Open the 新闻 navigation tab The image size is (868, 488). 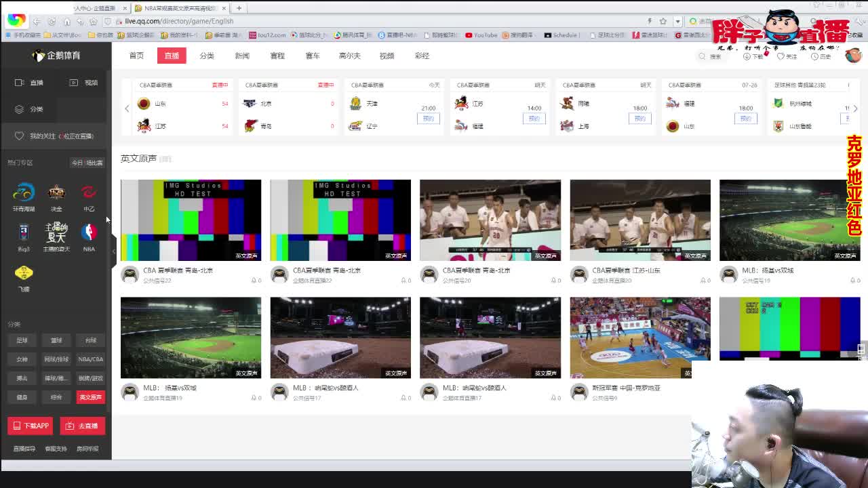pyautogui.click(x=242, y=56)
